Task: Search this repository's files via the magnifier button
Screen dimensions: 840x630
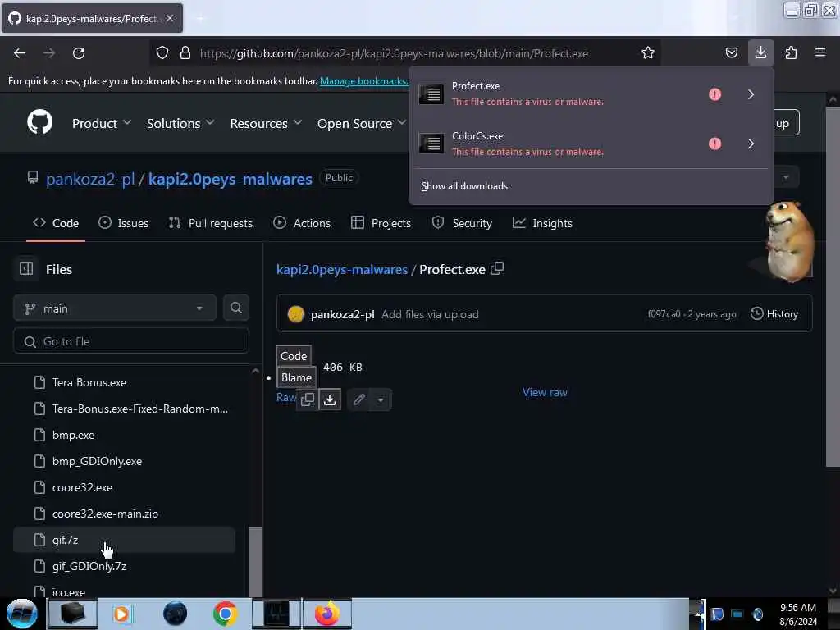Action: click(x=235, y=308)
